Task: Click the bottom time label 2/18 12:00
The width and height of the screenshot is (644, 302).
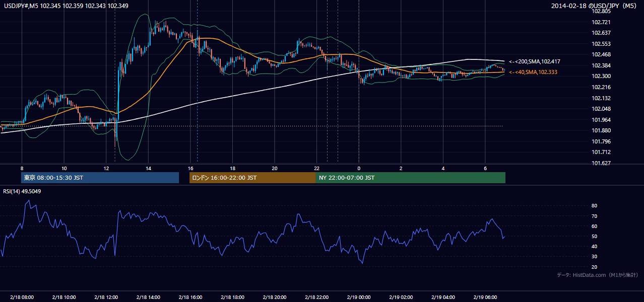Action: 106,297
